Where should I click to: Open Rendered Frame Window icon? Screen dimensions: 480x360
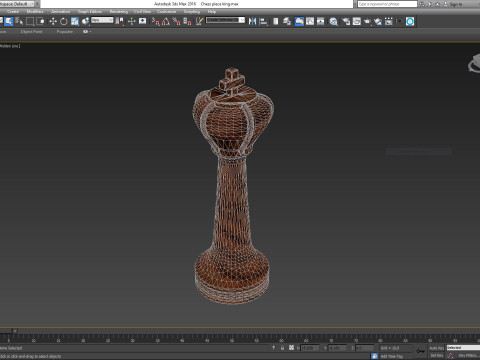pyautogui.click(x=357, y=21)
